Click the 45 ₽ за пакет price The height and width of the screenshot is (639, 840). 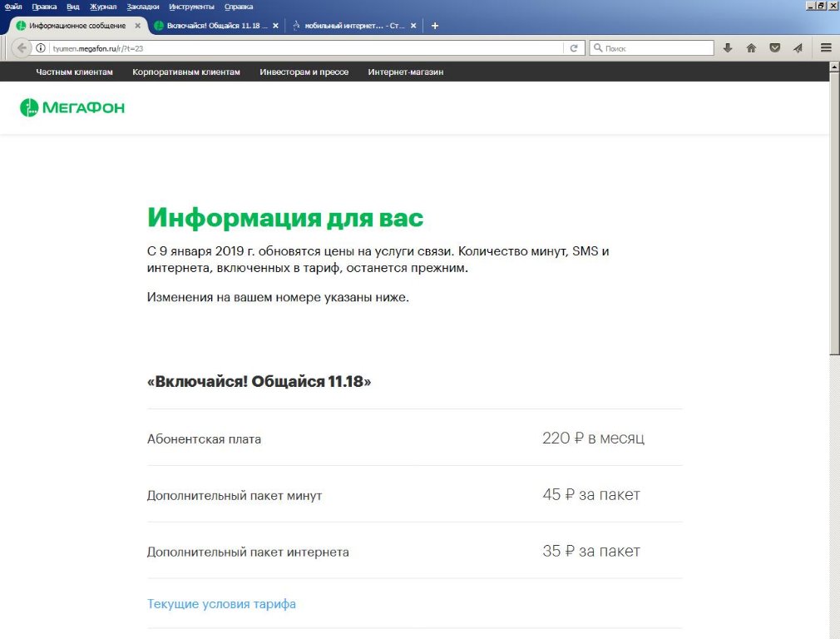(590, 494)
